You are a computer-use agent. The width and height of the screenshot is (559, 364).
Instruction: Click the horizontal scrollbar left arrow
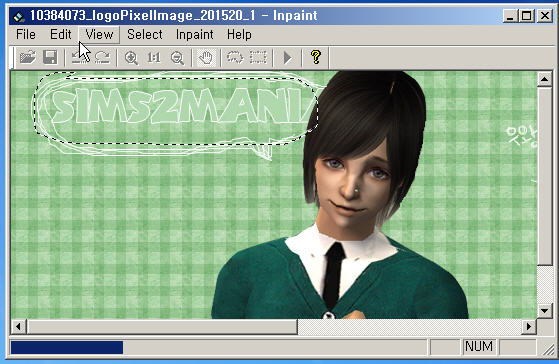tap(19, 327)
